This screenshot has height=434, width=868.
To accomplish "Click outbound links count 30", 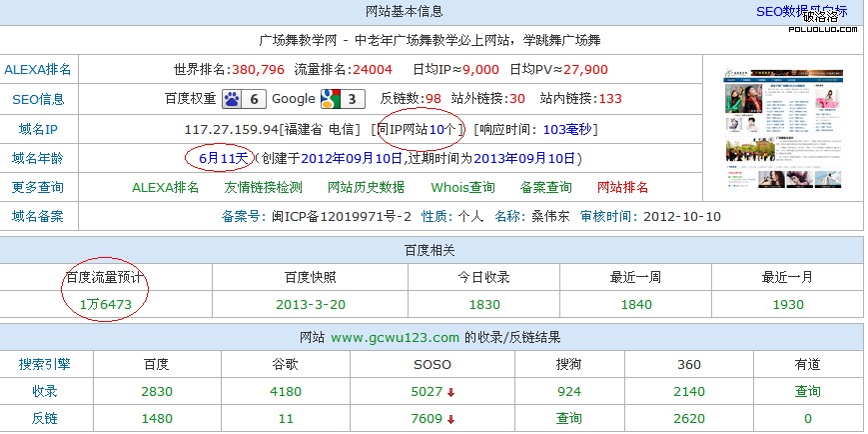I will 517,99.
